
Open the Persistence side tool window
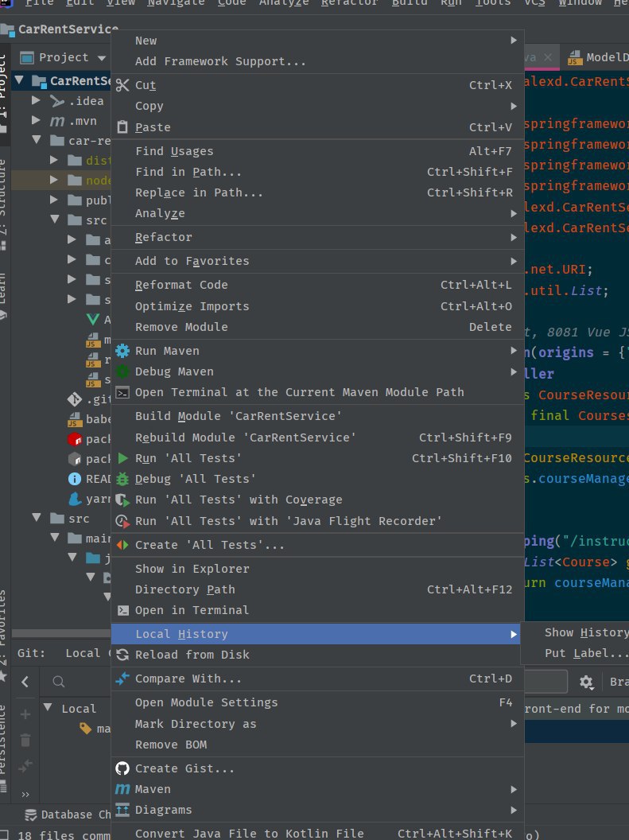pos(3,747)
